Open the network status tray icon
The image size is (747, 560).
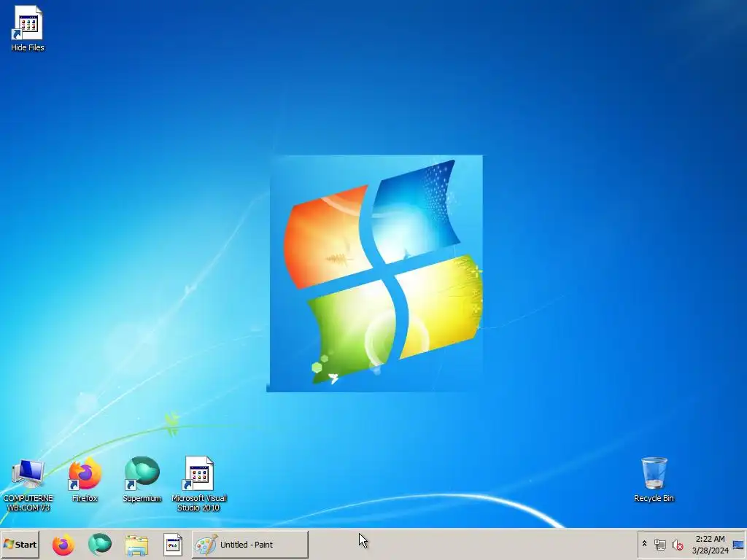click(659, 544)
